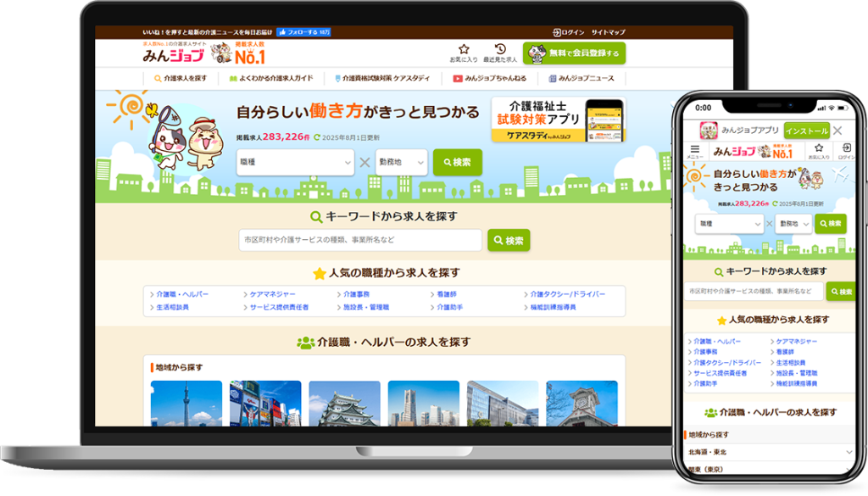This screenshot has height=496, width=868.
Task: Tap the インストール button on phone
Action: [x=806, y=131]
